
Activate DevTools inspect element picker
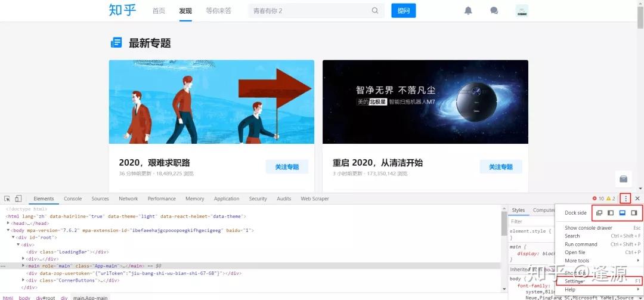tap(7, 199)
